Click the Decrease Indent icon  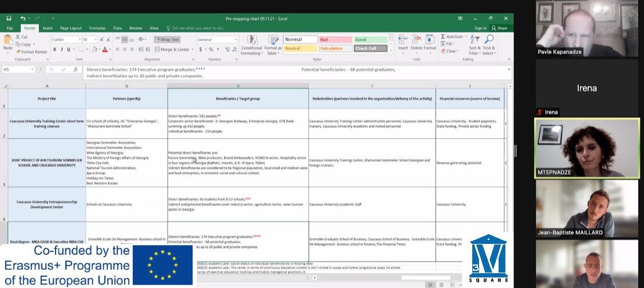pyautogui.click(x=140, y=49)
